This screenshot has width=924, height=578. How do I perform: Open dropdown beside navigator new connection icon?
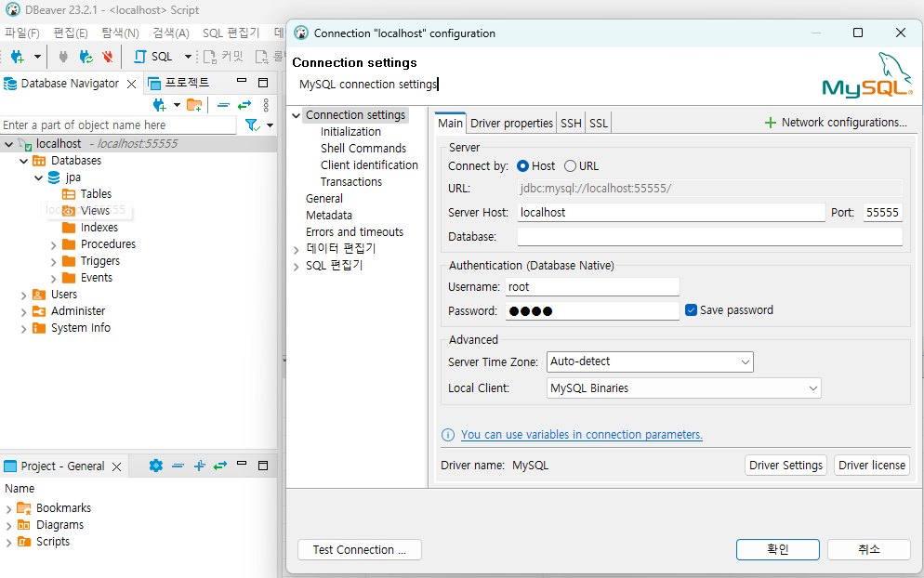pyautogui.click(x=177, y=105)
